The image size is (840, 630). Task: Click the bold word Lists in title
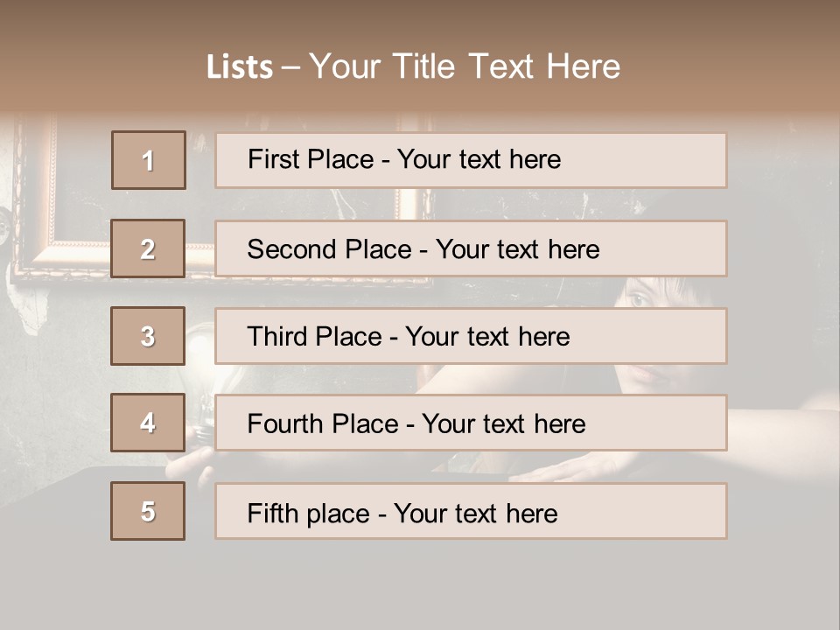coord(239,67)
